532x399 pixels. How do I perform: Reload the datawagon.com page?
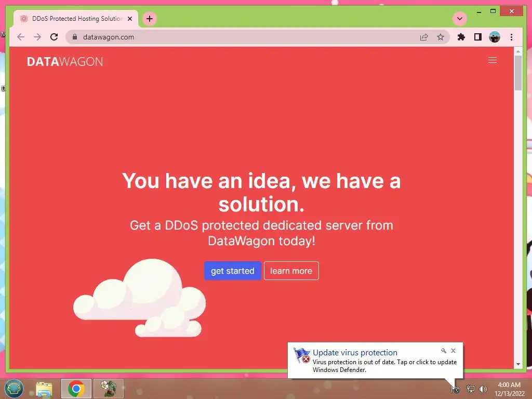(x=54, y=37)
